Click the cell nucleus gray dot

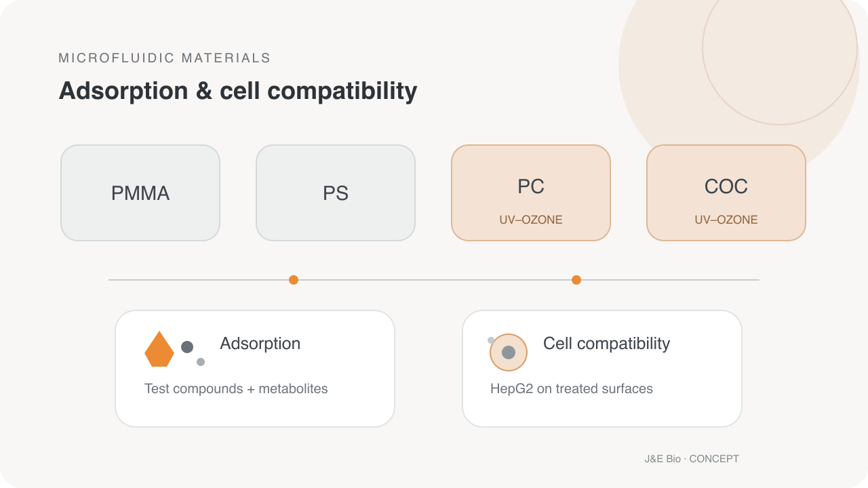coord(509,352)
